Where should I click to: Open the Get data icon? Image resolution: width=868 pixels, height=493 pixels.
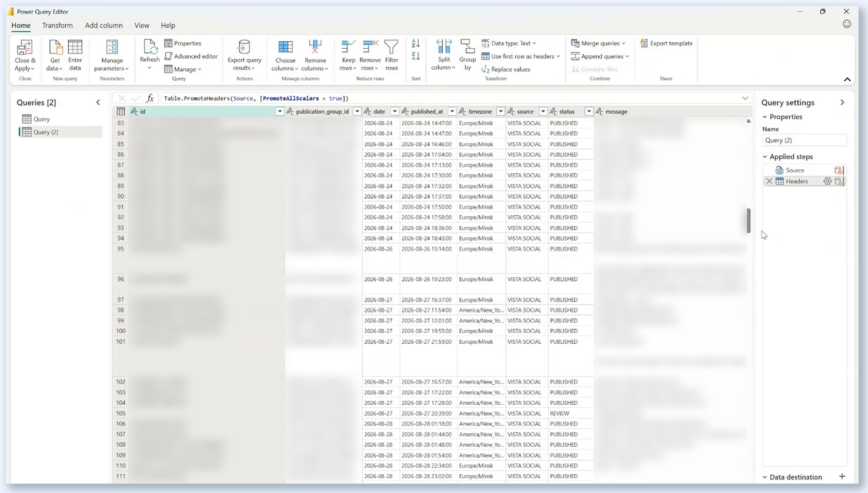[x=55, y=48]
